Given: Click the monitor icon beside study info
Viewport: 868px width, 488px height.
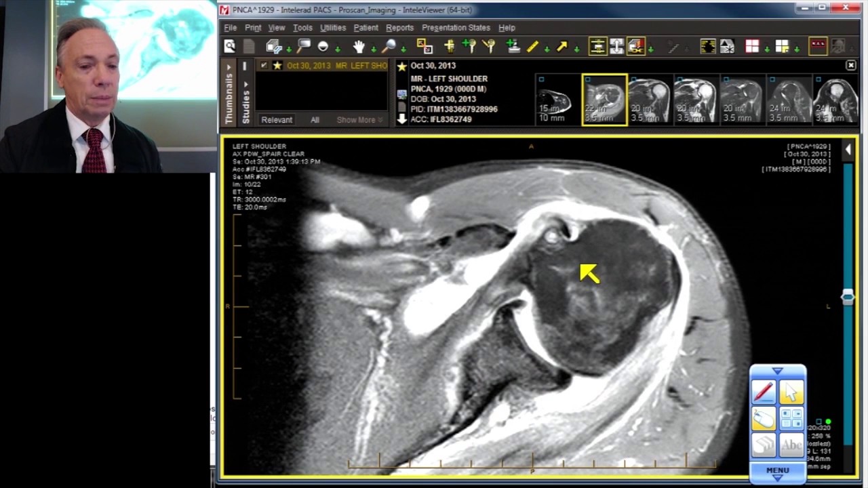Looking at the screenshot, I should 401,94.
